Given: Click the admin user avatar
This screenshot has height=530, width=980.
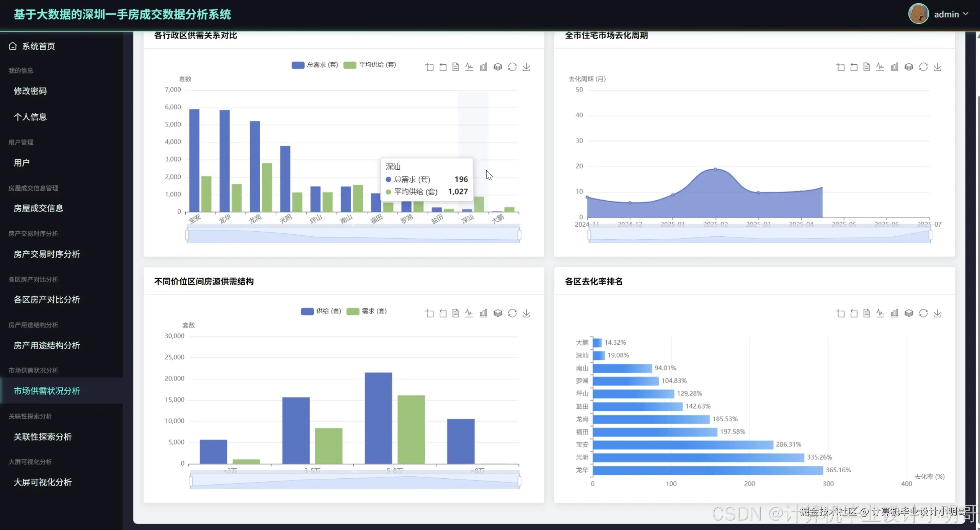Looking at the screenshot, I should coord(918,14).
